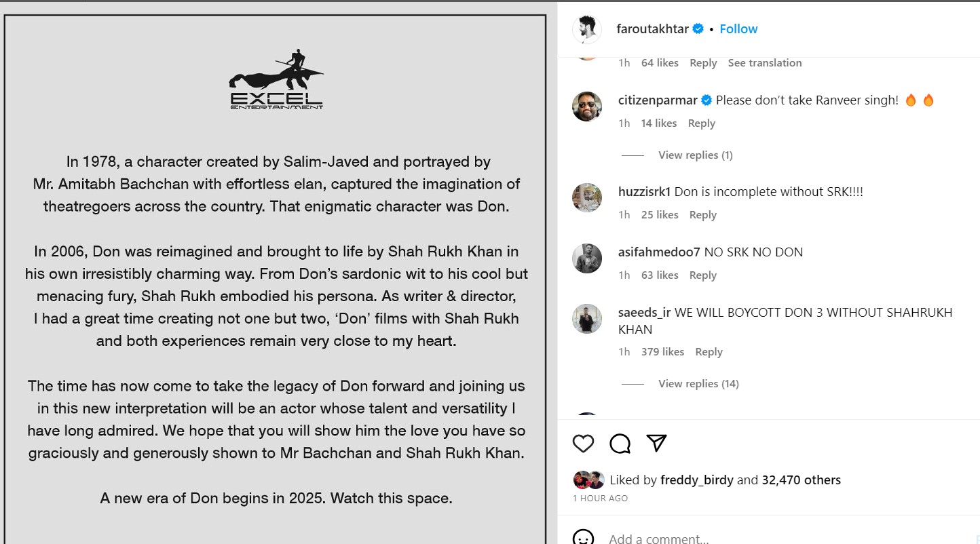Image resolution: width=980 pixels, height=544 pixels.
Task: Open citizenparmar's avatar
Action: tap(587, 106)
